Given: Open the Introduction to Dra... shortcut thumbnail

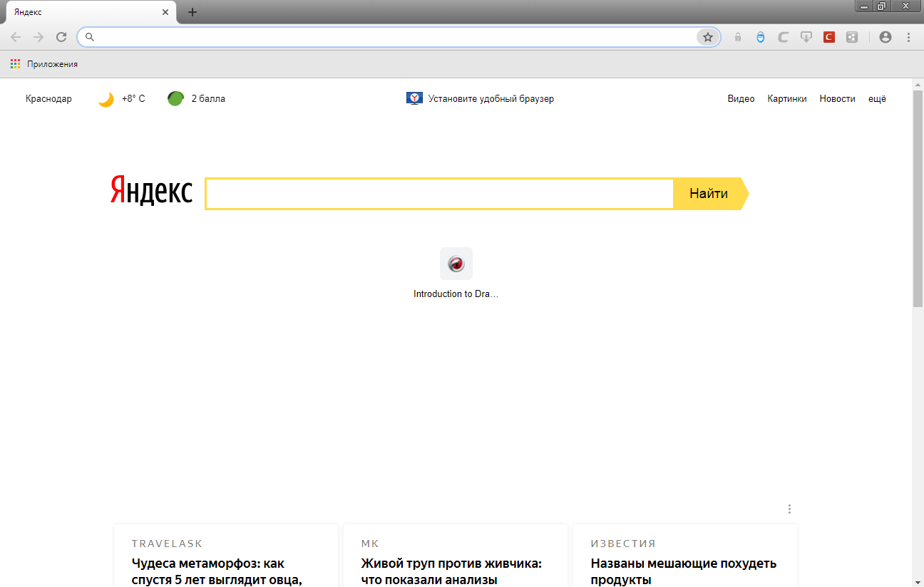Looking at the screenshot, I should (456, 264).
